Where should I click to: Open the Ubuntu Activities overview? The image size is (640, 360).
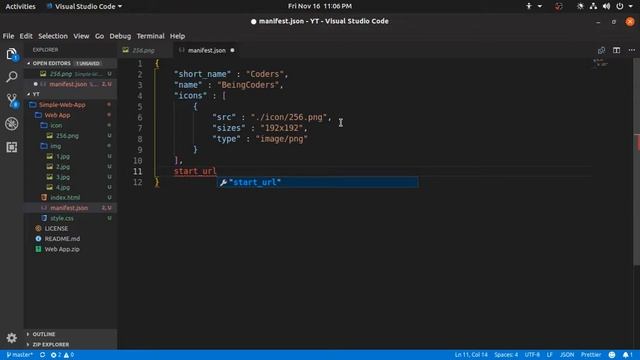pyautogui.click(x=20, y=7)
